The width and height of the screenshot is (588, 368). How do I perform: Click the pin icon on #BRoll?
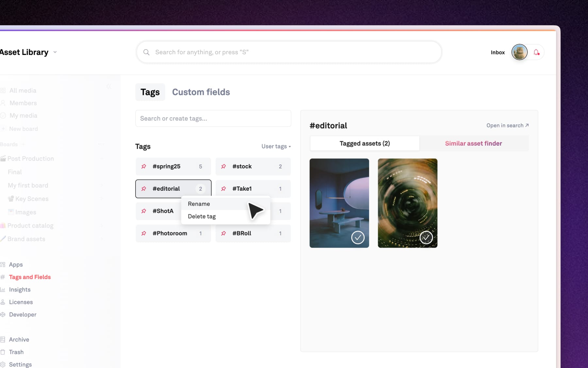click(x=223, y=233)
